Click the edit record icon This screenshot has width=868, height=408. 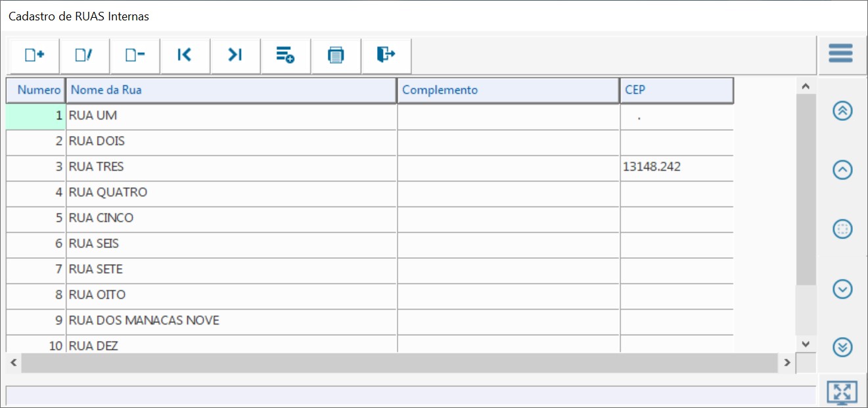pyautogui.click(x=84, y=55)
